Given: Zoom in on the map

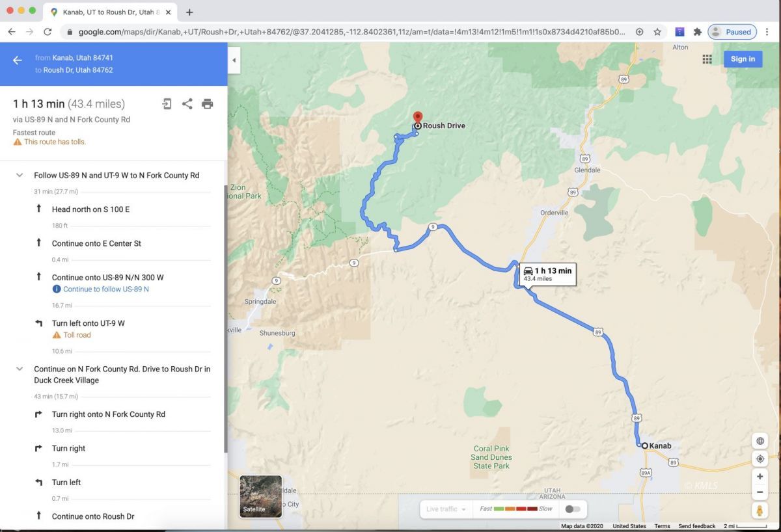Looking at the screenshot, I should [760, 476].
